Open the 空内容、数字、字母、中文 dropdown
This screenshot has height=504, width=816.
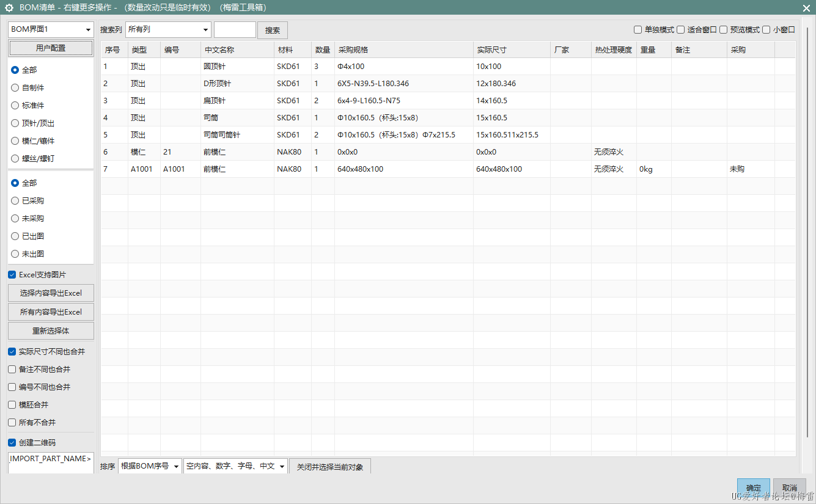pyautogui.click(x=235, y=466)
